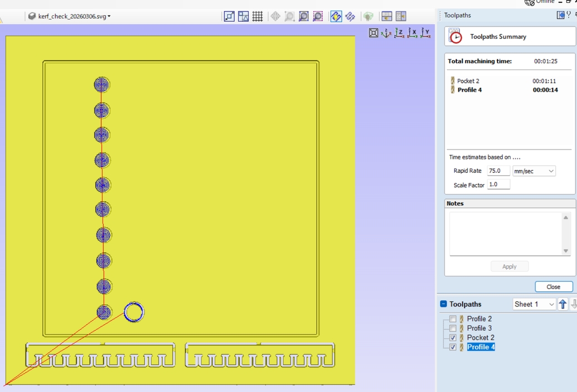Select the pan view icon
577x392 pixels.
pos(275,16)
